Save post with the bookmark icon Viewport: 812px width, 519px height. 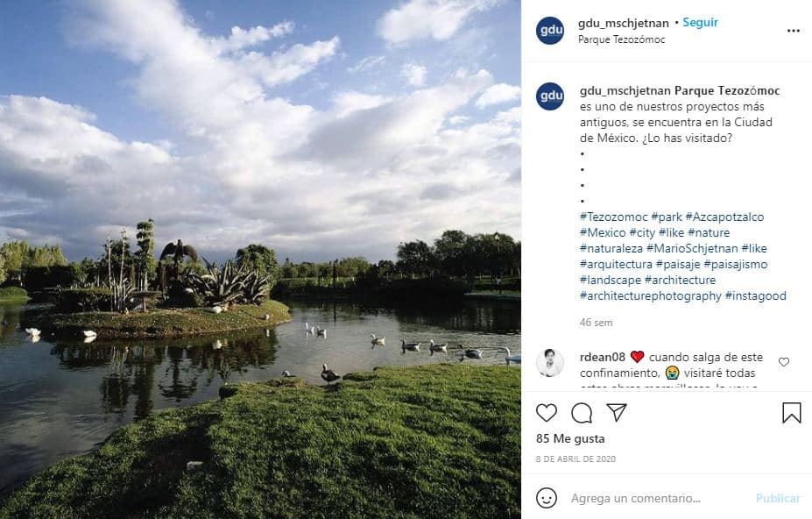click(791, 413)
